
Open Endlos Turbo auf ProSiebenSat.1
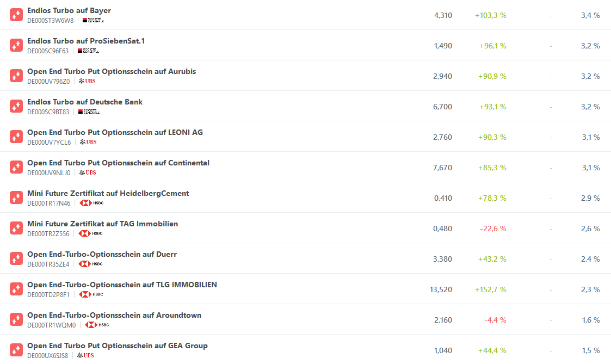pos(86,41)
